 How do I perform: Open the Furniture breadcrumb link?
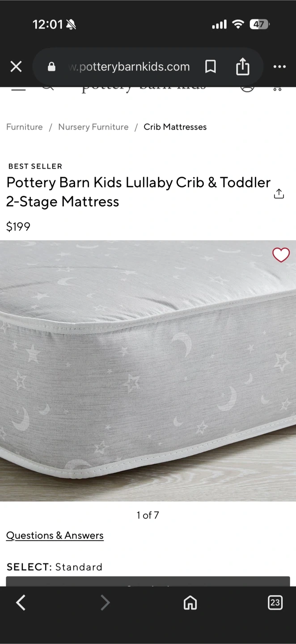(x=25, y=127)
